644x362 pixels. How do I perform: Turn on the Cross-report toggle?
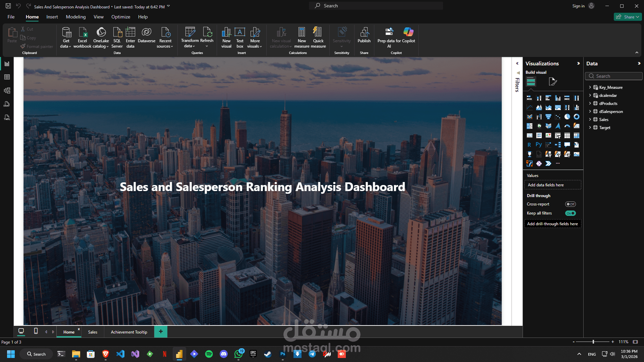click(570, 204)
